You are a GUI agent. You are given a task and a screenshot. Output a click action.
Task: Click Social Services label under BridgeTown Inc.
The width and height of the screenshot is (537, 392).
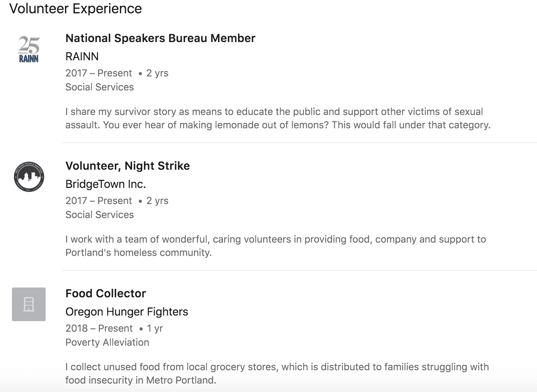pyautogui.click(x=99, y=215)
